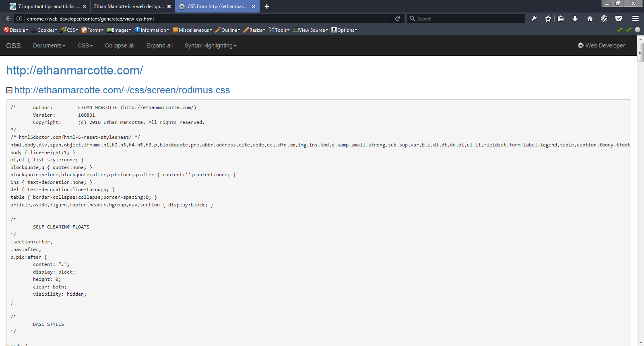Click the vertical scrollbar thumb
644x346 pixels.
click(x=640, y=52)
